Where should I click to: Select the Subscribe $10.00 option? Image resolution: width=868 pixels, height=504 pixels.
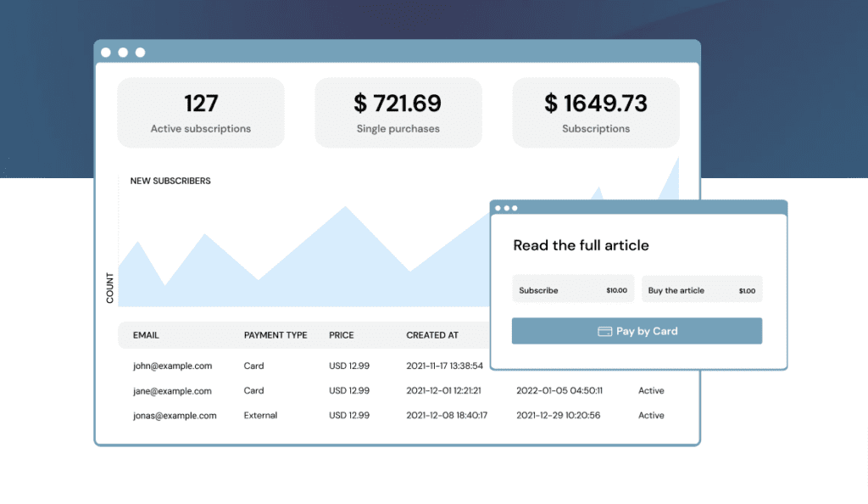[x=573, y=290]
